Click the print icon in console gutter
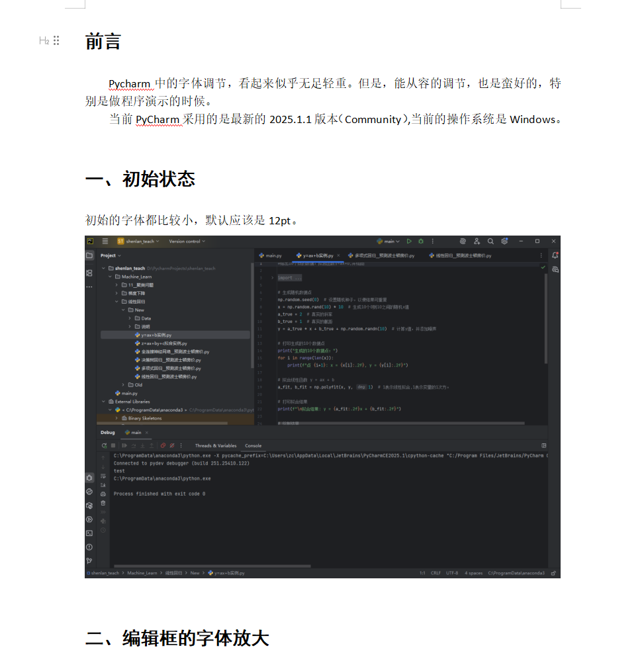Screen dimensions: 644x665 (x=103, y=494)
